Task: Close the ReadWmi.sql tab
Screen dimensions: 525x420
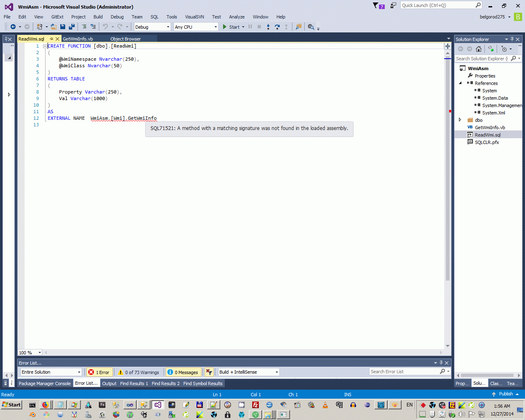Action: [x=57, y=39]
